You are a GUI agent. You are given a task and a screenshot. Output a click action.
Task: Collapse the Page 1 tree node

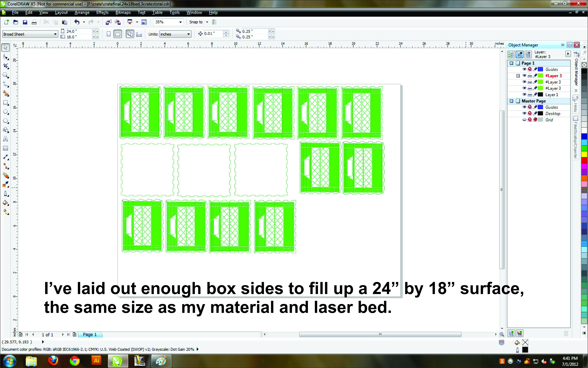[511, 63]
